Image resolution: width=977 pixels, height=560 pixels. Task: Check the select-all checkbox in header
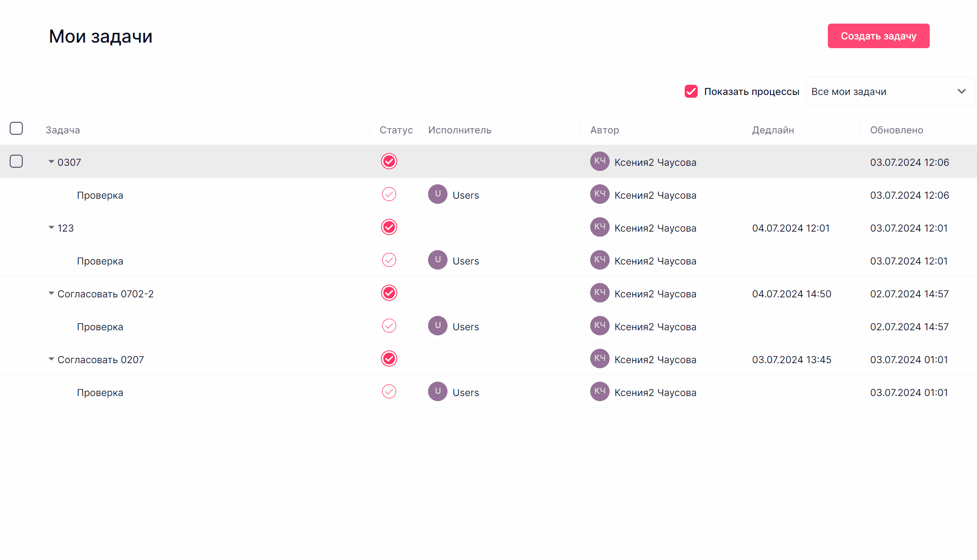pyautogui.click(x=16, y=128)
